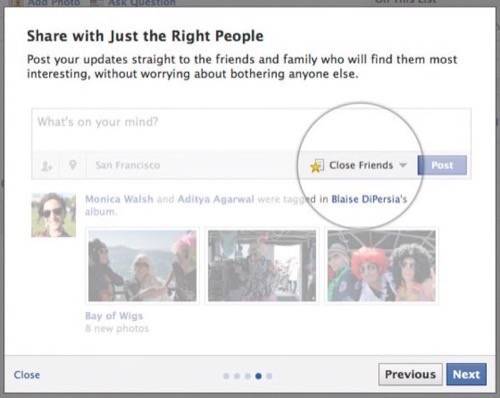
Task: Select the fourth active tour dot
Action: tap(258, 376)
